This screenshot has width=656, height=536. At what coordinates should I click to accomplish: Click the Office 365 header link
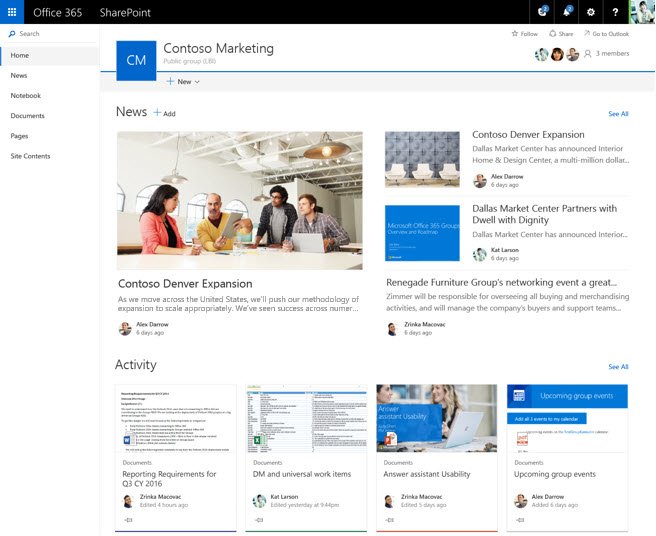click(x=57, y=12)
